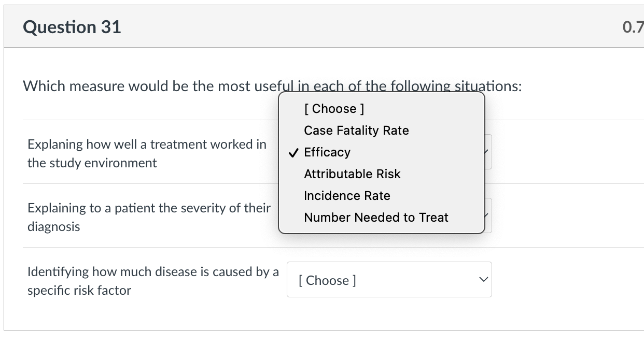Click the "Explaning how well a treatment worked" label

(147, 145)
